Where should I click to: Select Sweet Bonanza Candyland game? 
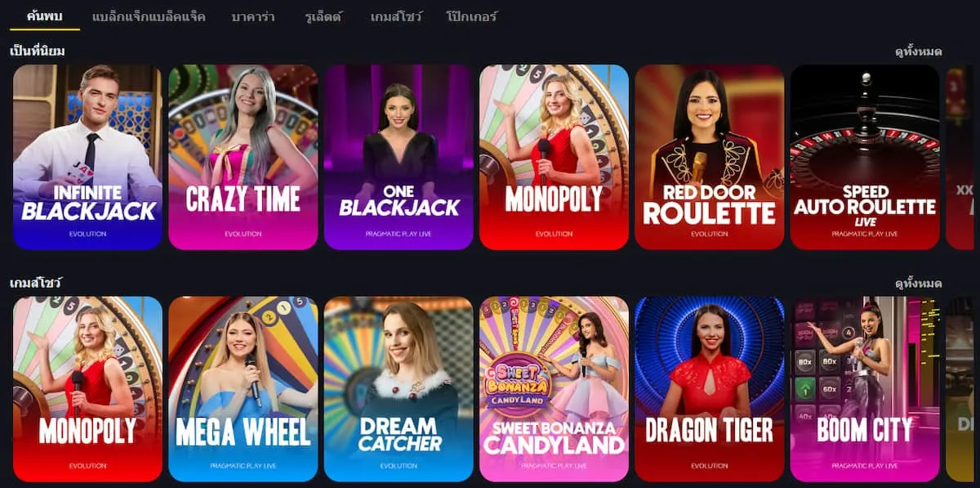point(554,389)
